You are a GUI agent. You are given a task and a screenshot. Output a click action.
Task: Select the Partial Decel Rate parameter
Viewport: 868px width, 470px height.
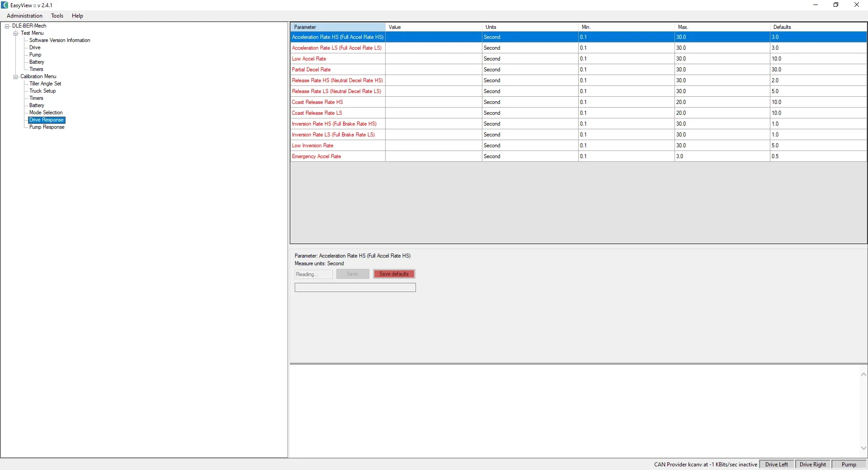579,70
